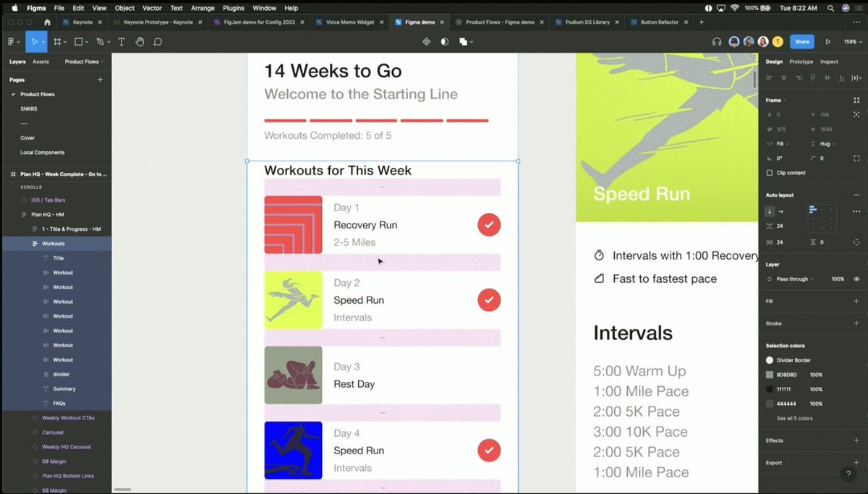This screenshot has height=494, width=868.
Task: Set Auto layout direction to vertical
Action: point(769,211)
